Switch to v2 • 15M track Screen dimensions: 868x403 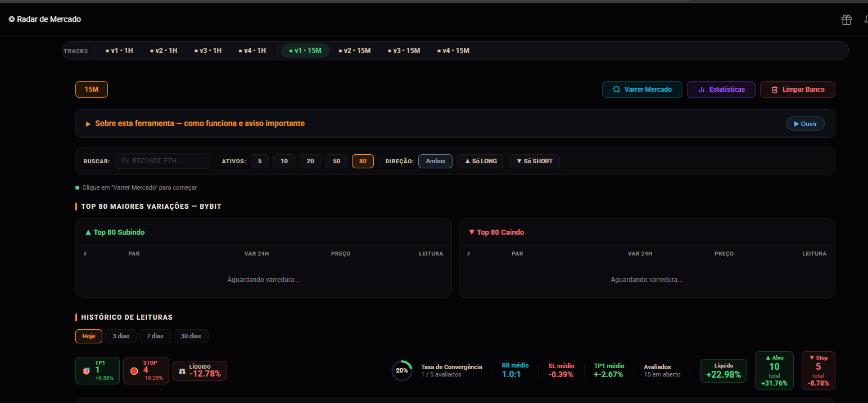point(355,51)
